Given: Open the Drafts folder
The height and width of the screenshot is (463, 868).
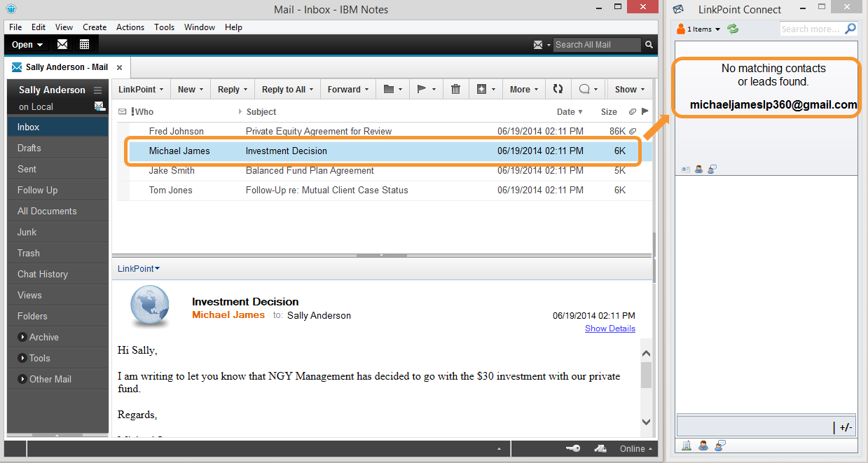Looking at the screenshot, I should pos(57,148).
